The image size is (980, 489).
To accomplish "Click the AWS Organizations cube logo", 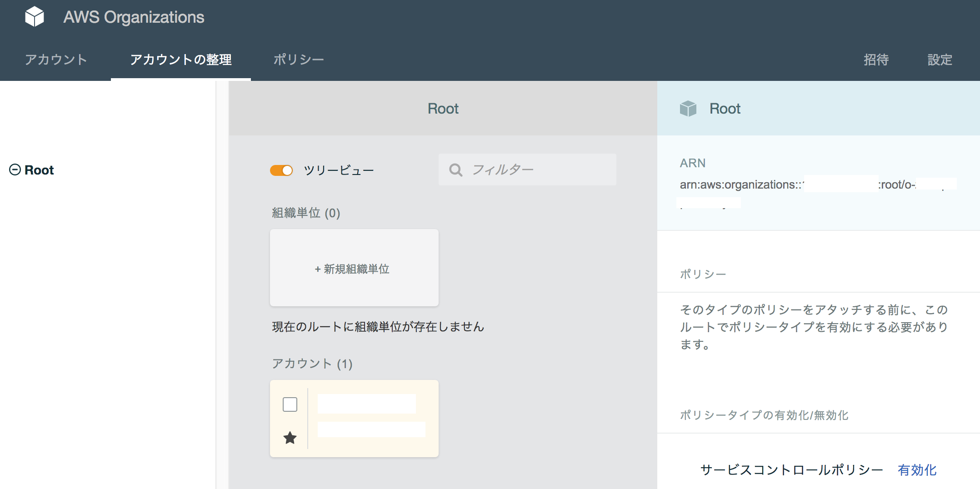I will coord(35,17).
